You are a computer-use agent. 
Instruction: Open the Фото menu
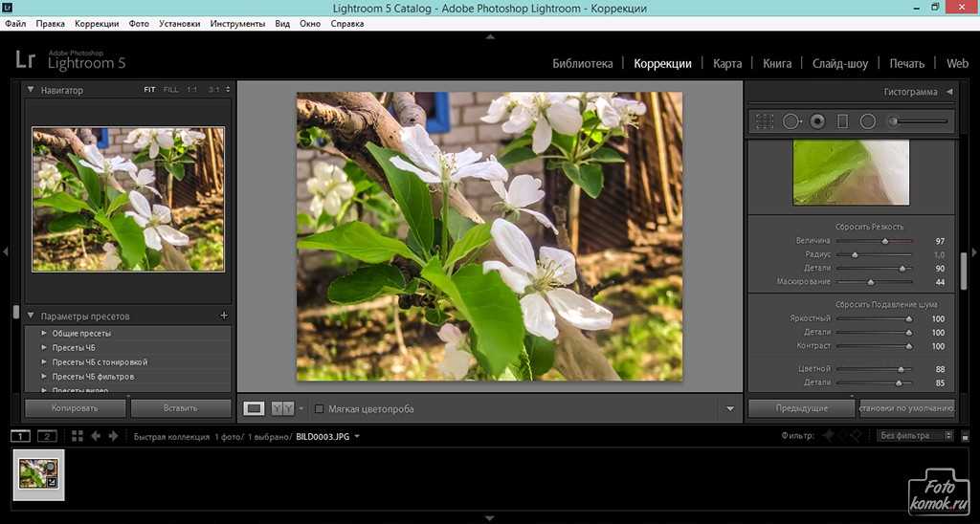point(139,22)
